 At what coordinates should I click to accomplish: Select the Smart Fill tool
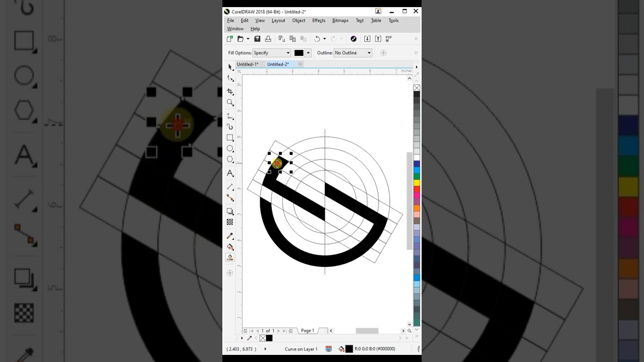point(230,257)
